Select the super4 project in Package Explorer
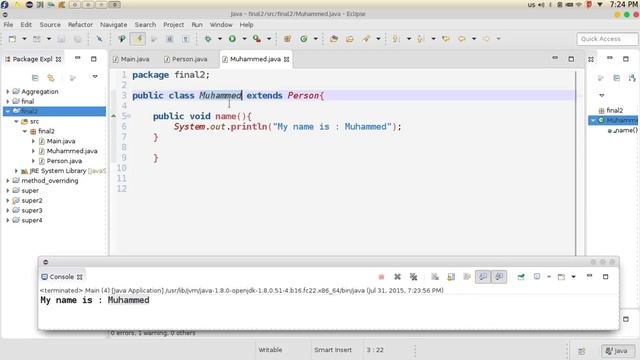Image resolution: width=640 pixels, height=360 pixels. click(31, 220)
